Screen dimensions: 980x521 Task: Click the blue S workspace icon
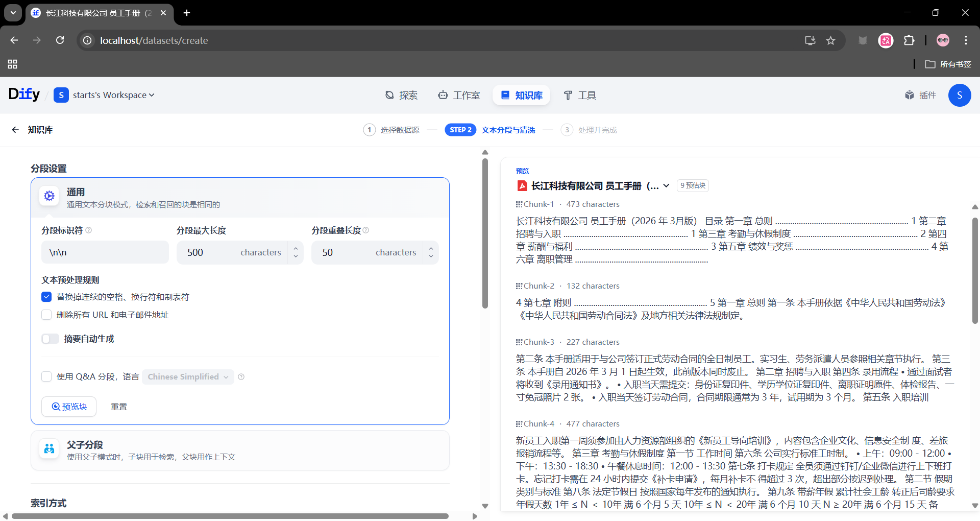tap(61, 95)
